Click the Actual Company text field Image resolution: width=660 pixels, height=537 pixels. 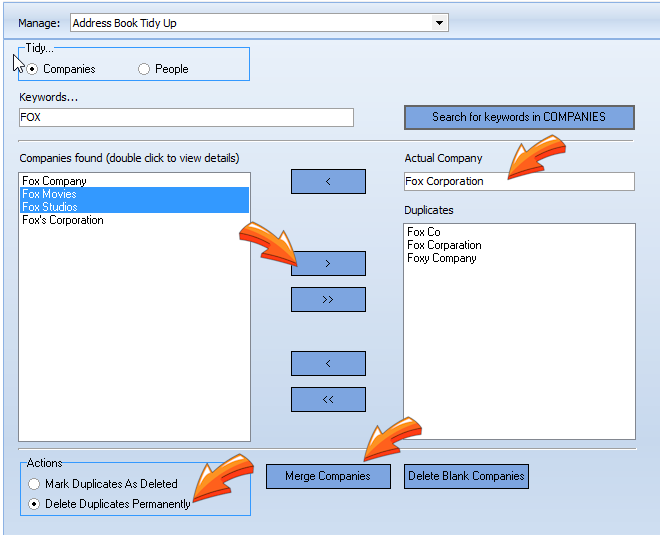pos(518,181)
